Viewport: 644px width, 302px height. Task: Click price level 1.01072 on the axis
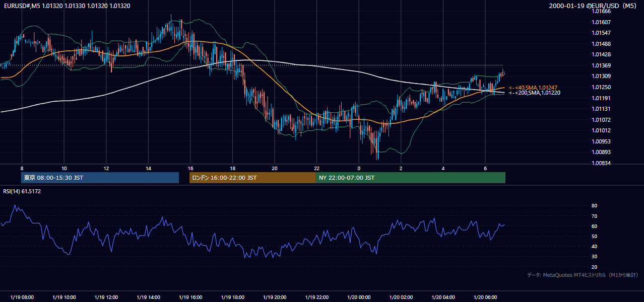pos(601,120)
